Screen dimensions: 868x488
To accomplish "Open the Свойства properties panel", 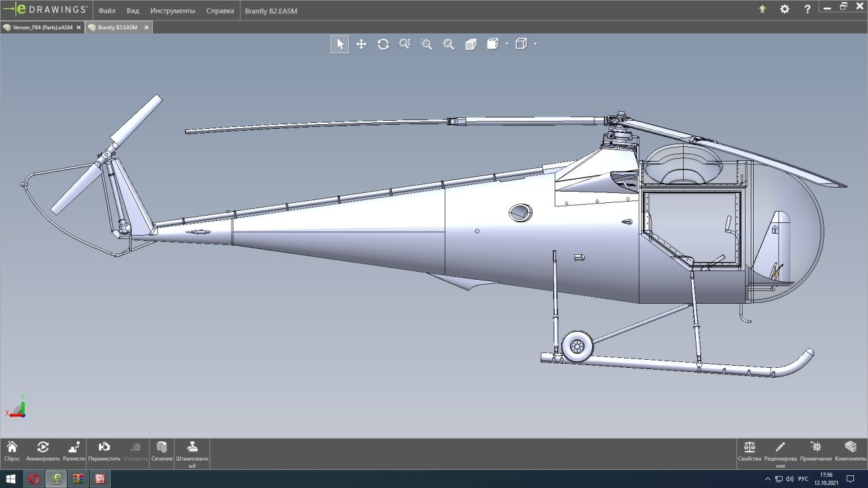I will (x=749, y=452).
